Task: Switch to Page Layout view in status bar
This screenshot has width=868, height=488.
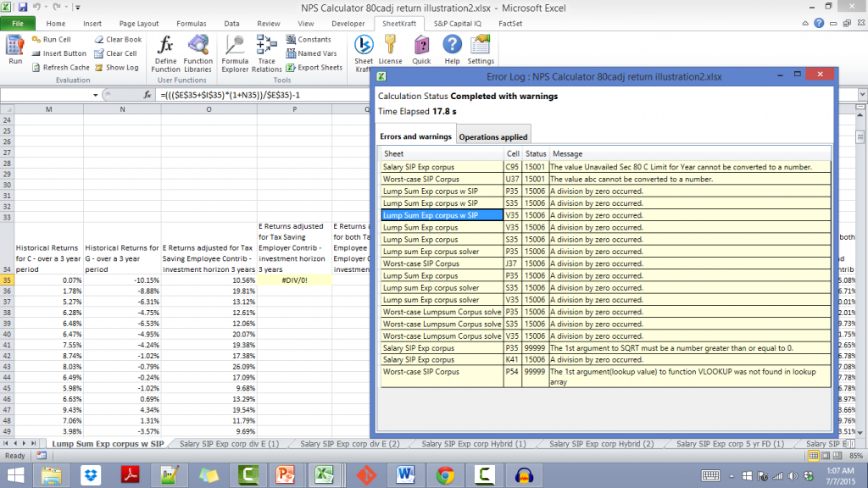Action: 826,455
